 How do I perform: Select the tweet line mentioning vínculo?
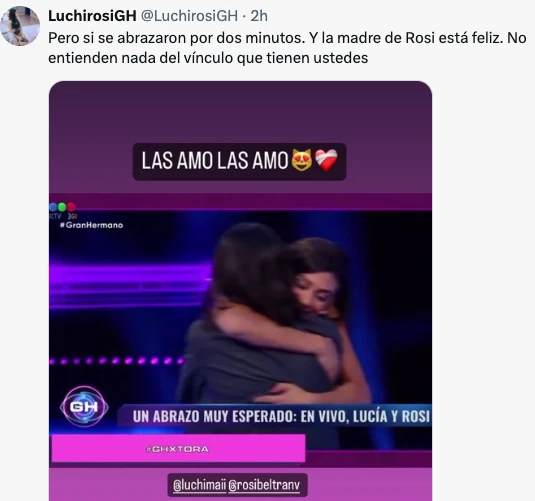208,58
